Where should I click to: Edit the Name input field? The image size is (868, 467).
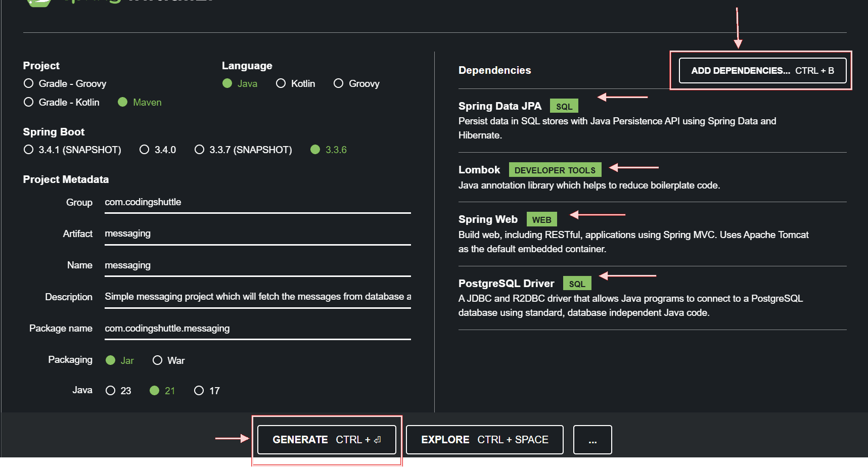(x=258, y=265)
